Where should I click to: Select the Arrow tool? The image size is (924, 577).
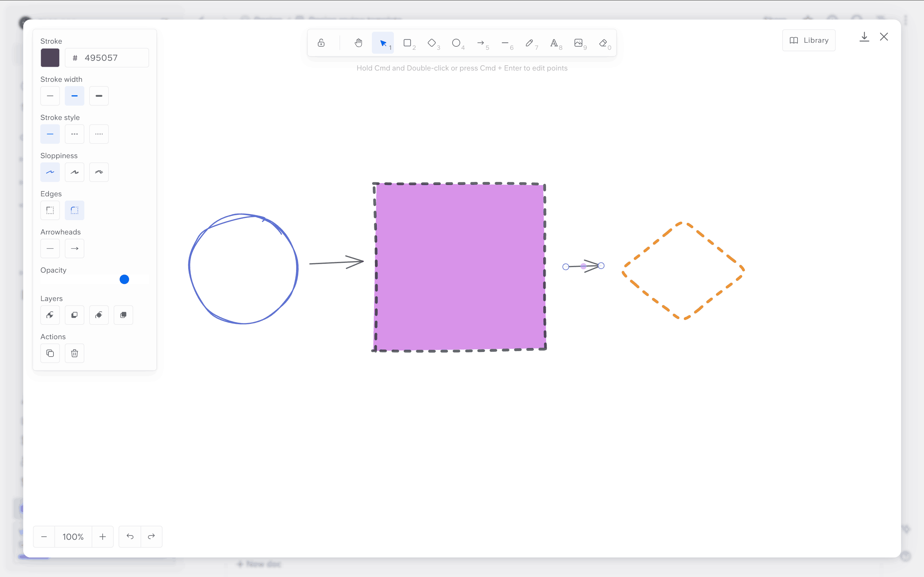481,43
